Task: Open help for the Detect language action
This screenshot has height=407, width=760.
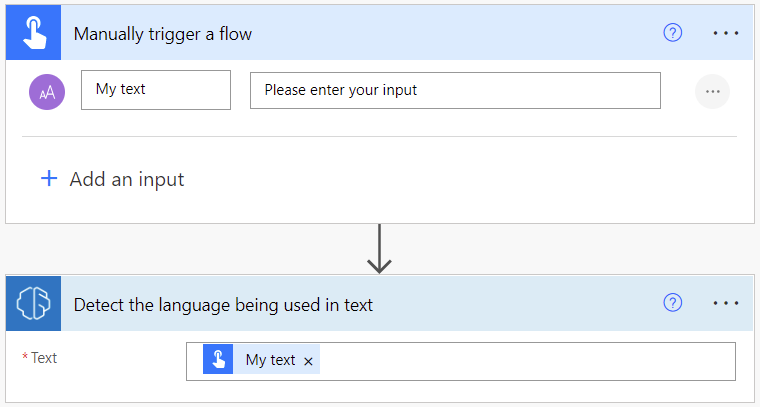Action: coord(673,303)
